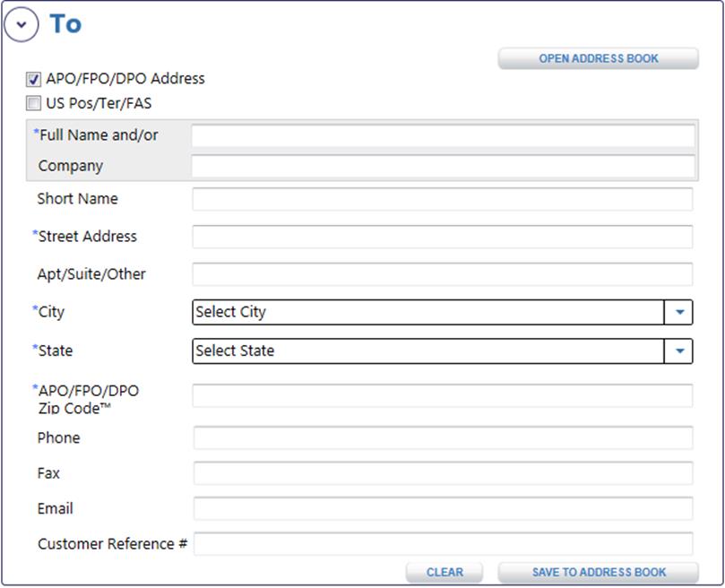The width and height of the screenshot is (725, 588).
Task: Select the Short Name text field
Action: [443, 199]
